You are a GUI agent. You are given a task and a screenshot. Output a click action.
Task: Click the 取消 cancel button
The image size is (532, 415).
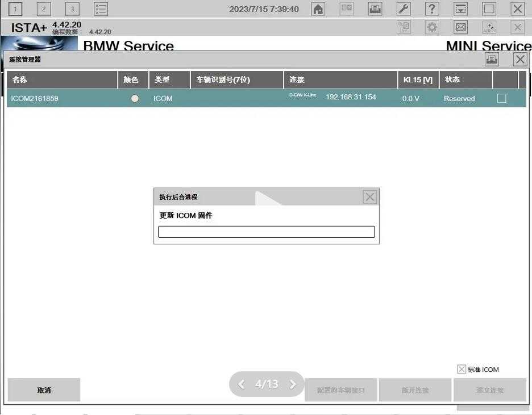pyautogui.click(x=44, y=390)
